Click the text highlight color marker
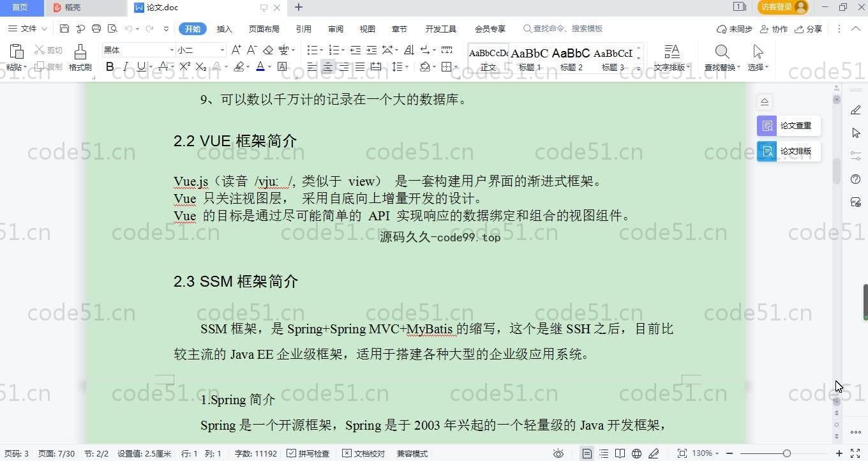This screenshot has height=461, width=868. pyautogui.click(x=238, y=66)
